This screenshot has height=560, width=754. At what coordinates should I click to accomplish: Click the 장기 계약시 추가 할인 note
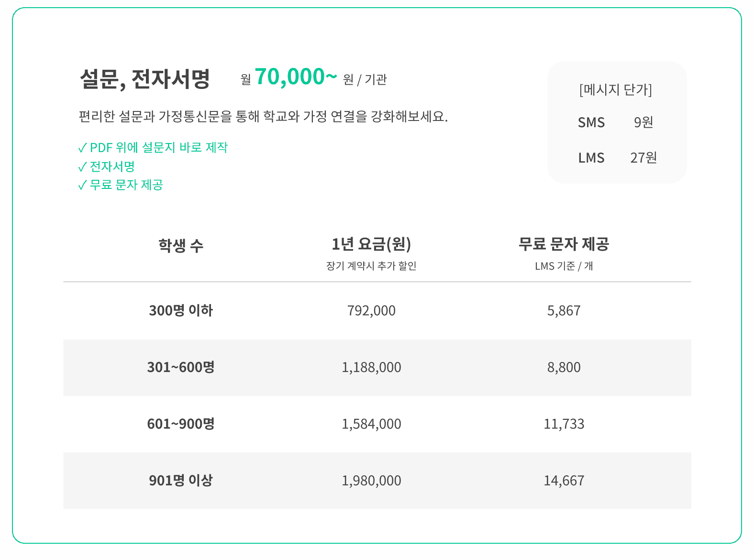click(x=371, y=266)
